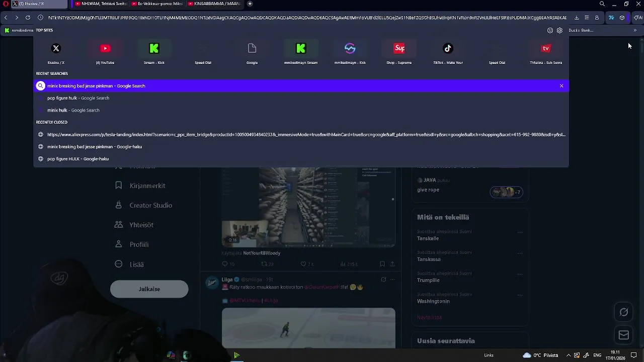Open the tab search magnifier icon
644x362 pixels.
(602, 4)
